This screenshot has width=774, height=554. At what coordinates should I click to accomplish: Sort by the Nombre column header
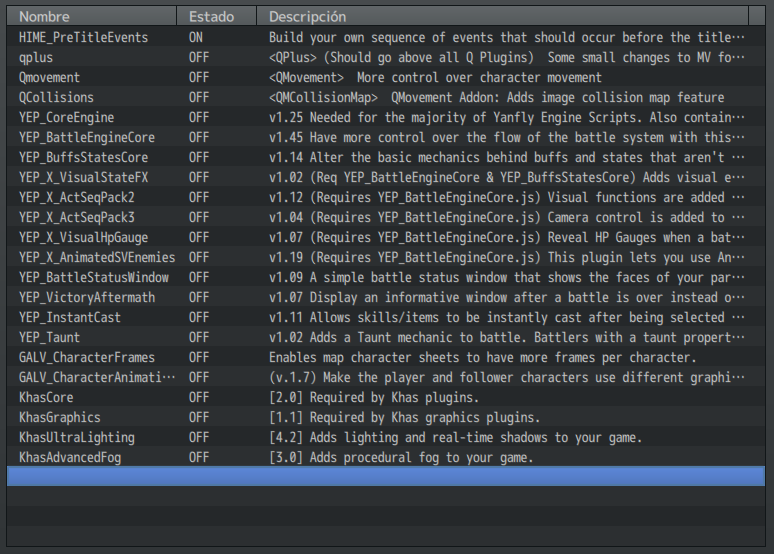pyautogui.click(x=92, y=16)
